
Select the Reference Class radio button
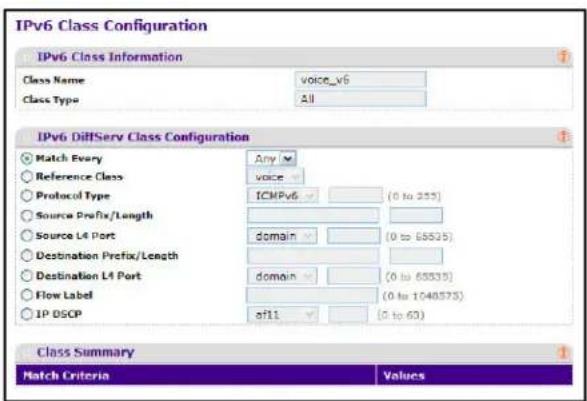pyautogui.click(x=27, y=176)
